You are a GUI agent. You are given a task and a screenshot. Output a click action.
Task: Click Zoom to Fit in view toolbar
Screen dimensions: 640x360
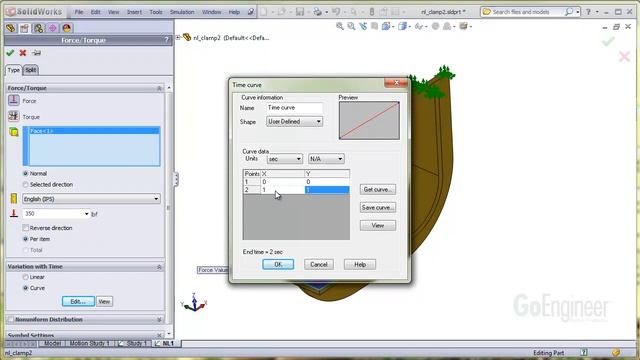340,27
